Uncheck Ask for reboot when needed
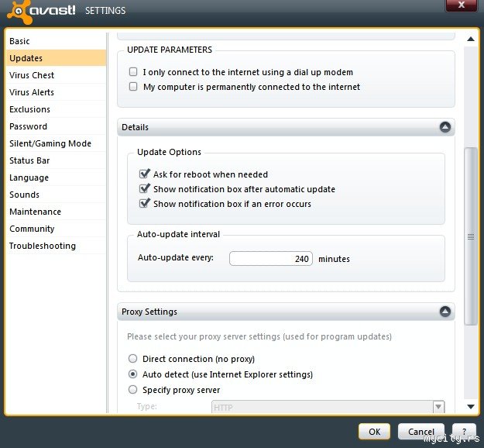The width and height of the screenshot is (484, 448). pos(144,174)
